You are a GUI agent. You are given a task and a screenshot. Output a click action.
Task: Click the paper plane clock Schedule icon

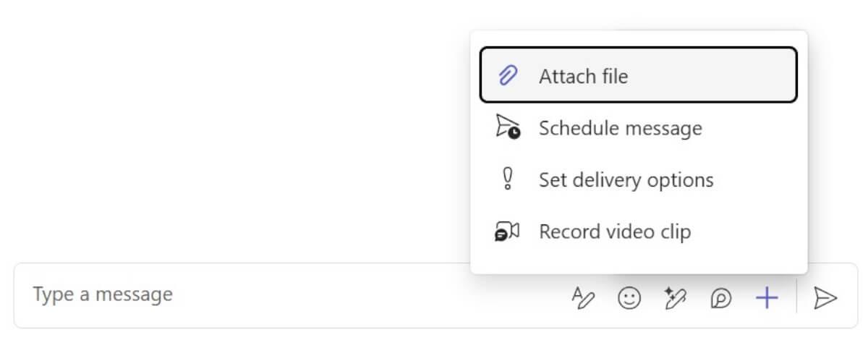coord(508,127)
